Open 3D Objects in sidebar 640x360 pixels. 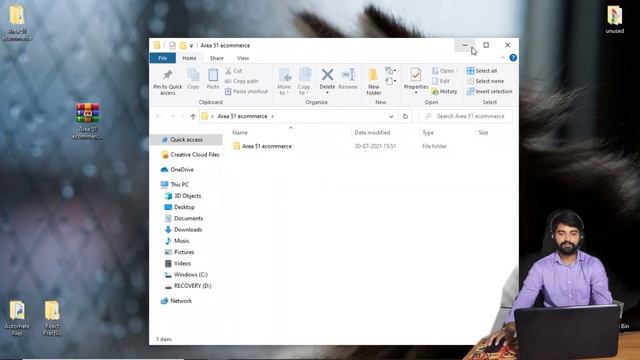tap(183, 196)
